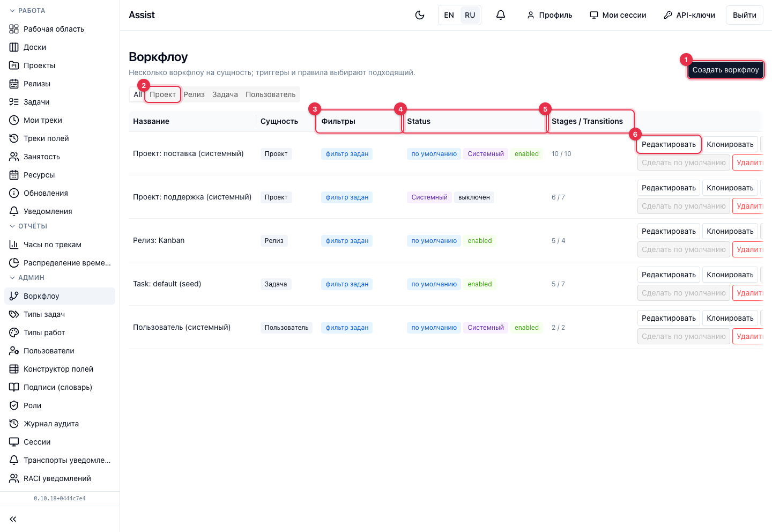Screen dimensions: 772x532
Task: Open the Проекты folder icon
Action: click(14, 65)
